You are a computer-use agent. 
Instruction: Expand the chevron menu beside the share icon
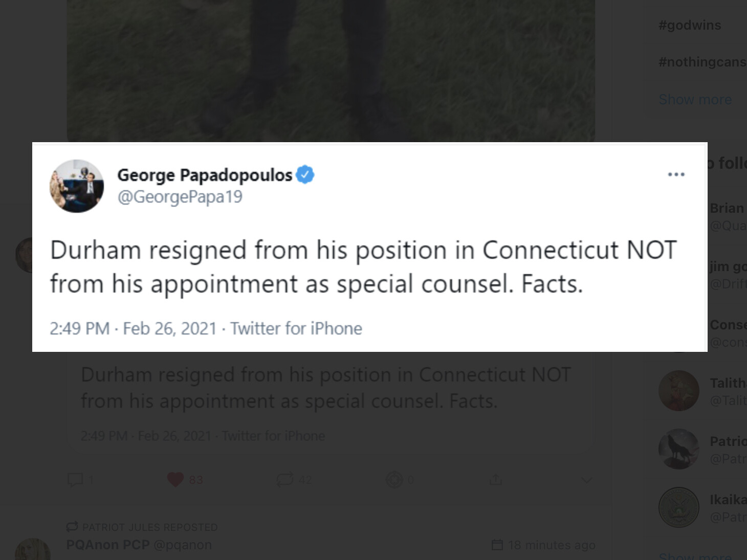click(586, 480)
